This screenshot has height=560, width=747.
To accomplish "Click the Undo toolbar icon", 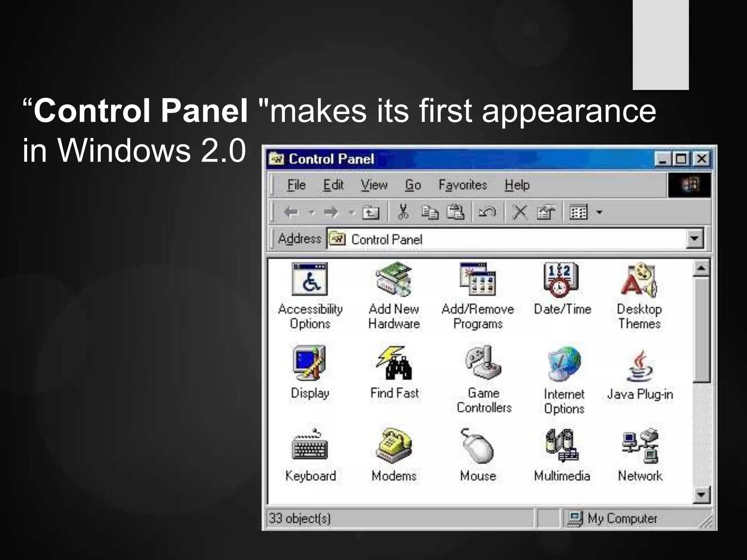I will point(487,212).
